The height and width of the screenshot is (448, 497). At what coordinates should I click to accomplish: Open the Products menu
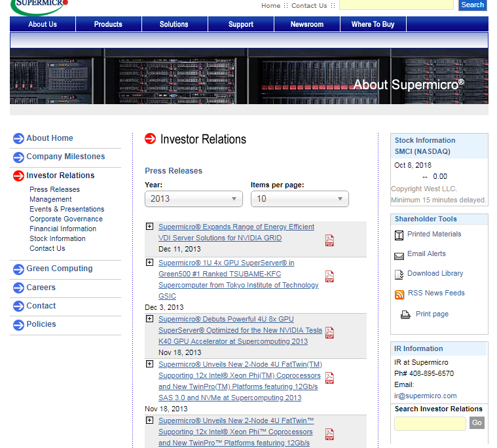[x=109, y=24]
